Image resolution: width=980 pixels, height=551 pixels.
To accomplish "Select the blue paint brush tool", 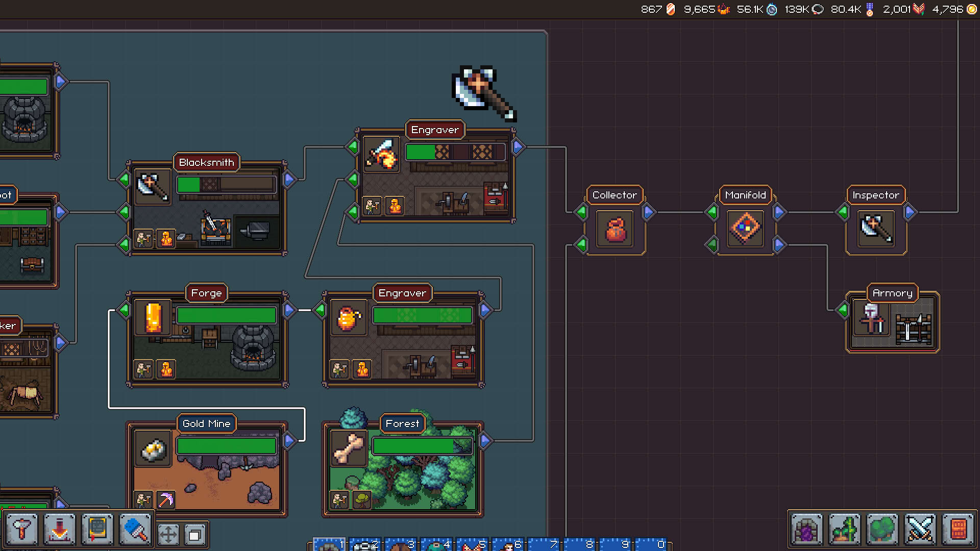I will click(x=135, y=529).
